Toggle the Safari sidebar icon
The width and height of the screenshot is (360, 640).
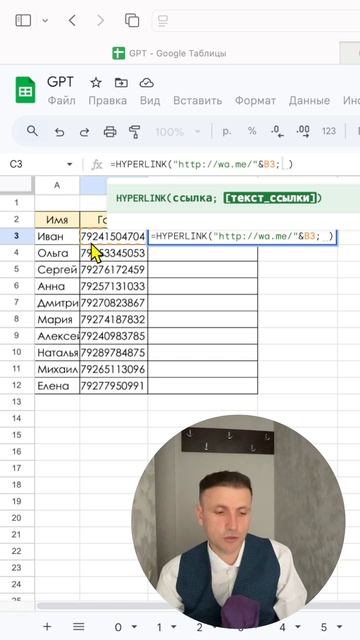(23, 20)
